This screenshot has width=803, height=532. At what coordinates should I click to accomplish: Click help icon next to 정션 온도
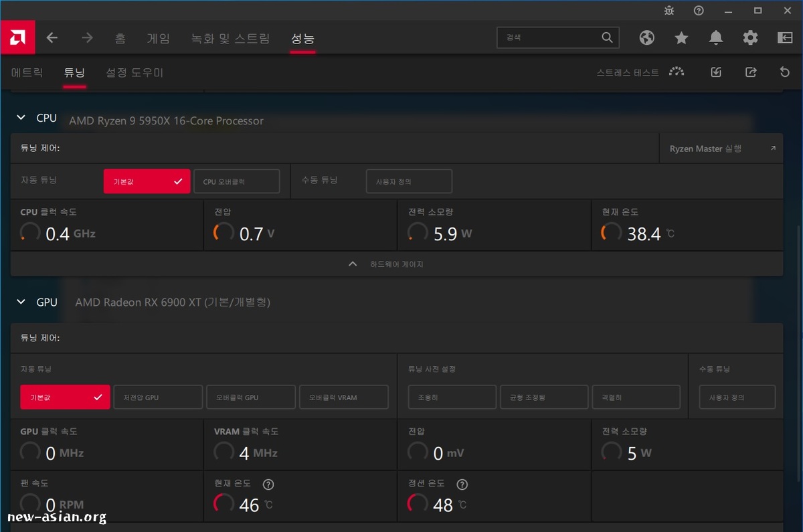(462, 484)
